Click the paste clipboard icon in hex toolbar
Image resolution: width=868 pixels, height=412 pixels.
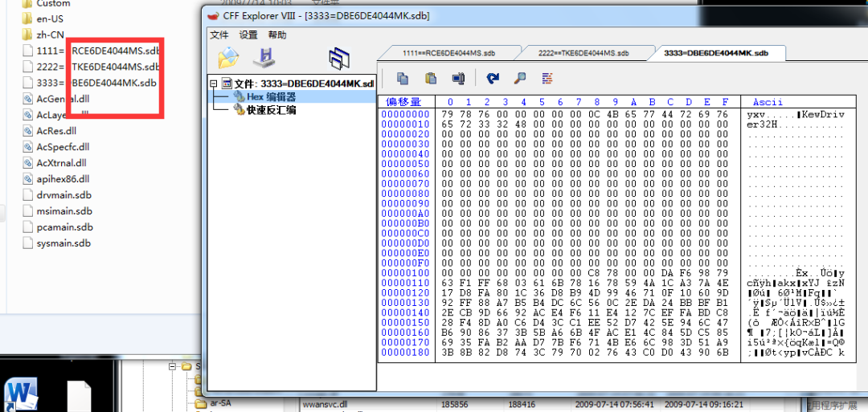pos(431,78)
